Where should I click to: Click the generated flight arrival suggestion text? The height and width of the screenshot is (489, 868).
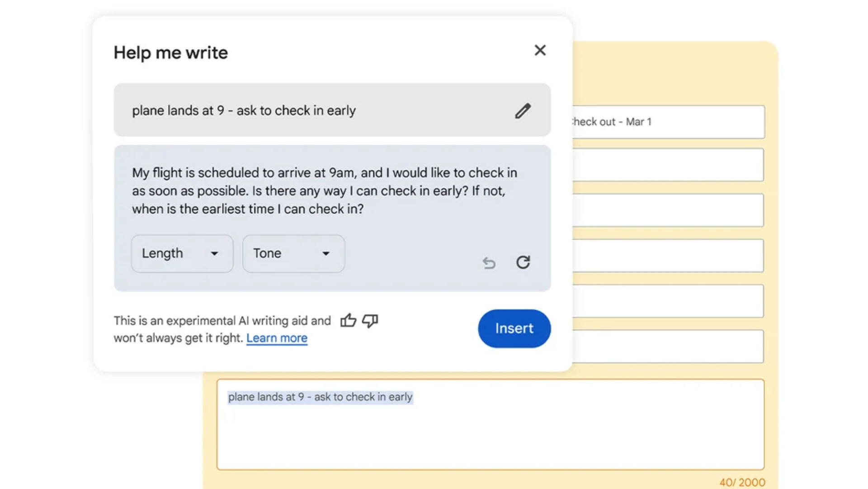(324, 191)
